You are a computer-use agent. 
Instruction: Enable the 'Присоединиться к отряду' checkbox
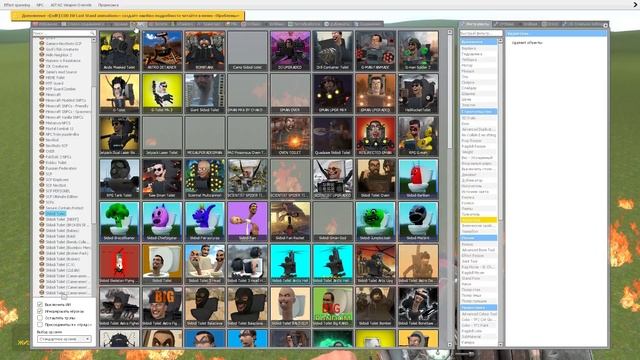(40, 324)
